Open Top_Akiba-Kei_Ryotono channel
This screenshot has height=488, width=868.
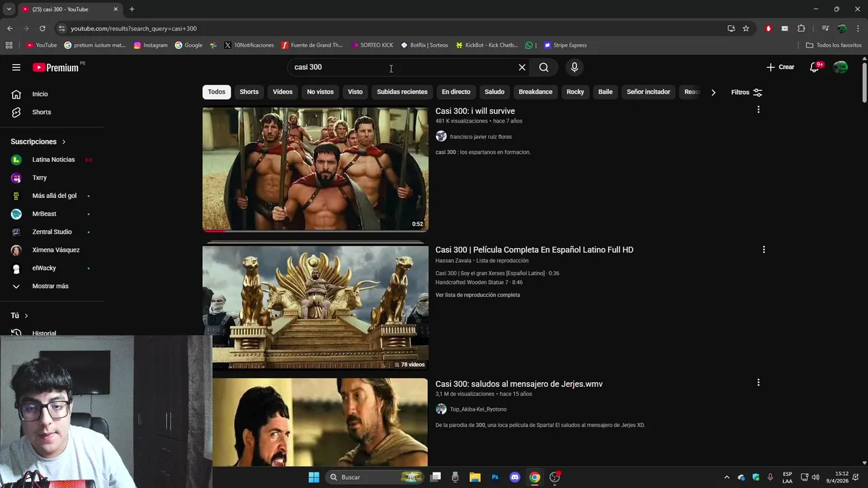click(478, 409)
